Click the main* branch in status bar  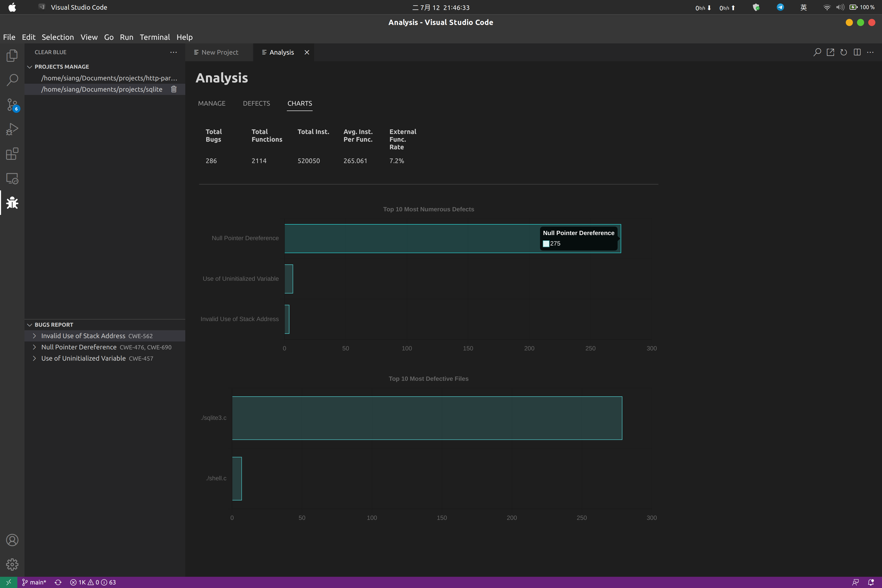[x=34, y=582]
